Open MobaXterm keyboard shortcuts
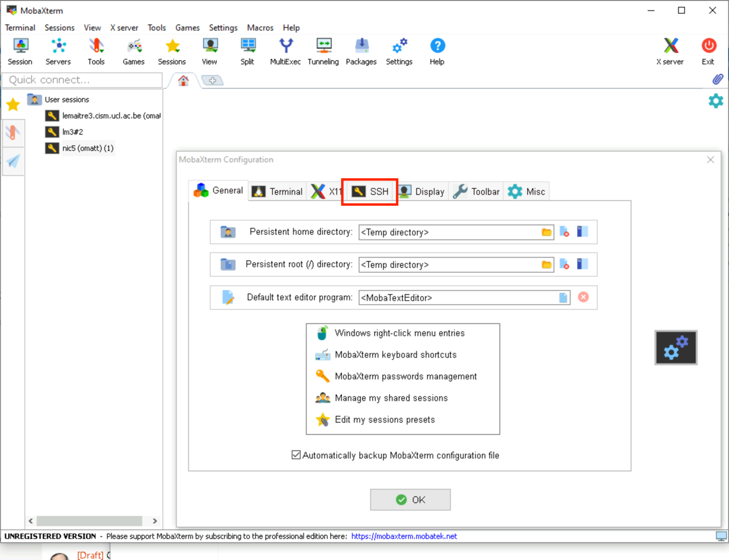 point(395,355)
